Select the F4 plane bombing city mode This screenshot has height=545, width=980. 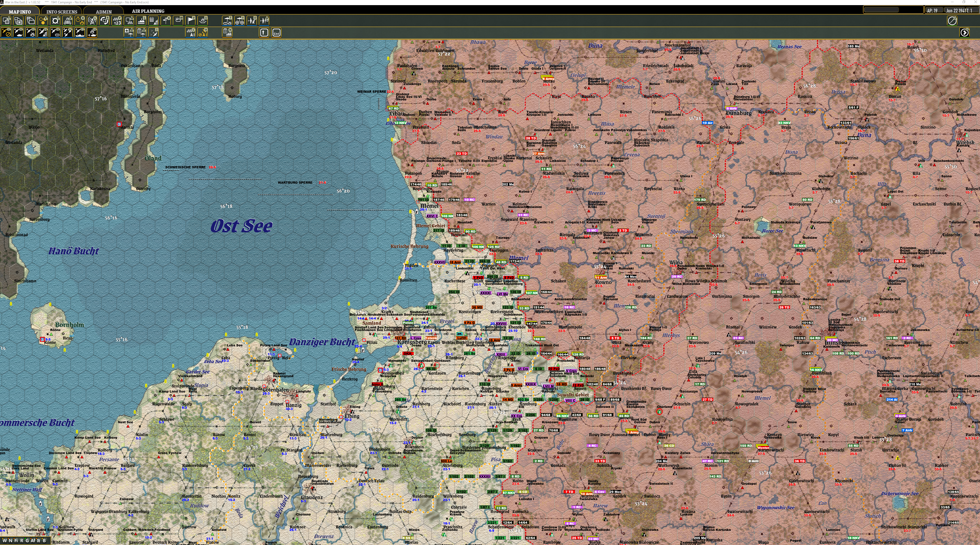[x=43, y=33]
